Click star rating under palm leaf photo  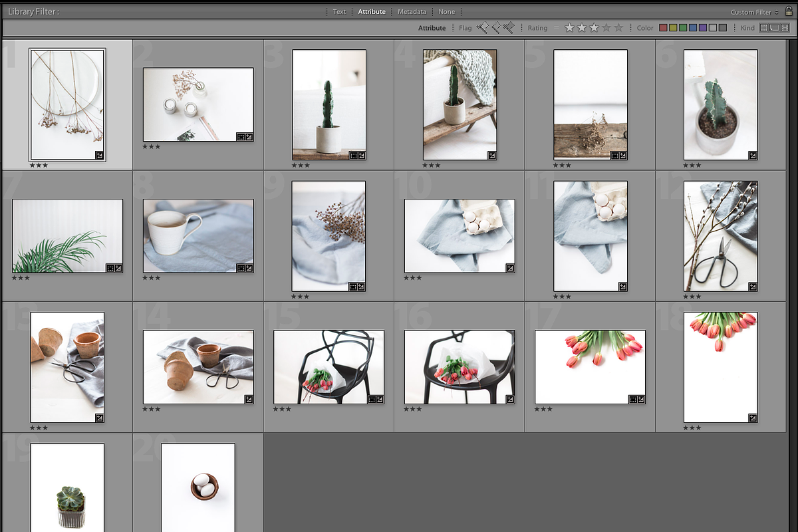tap(21, 278)
